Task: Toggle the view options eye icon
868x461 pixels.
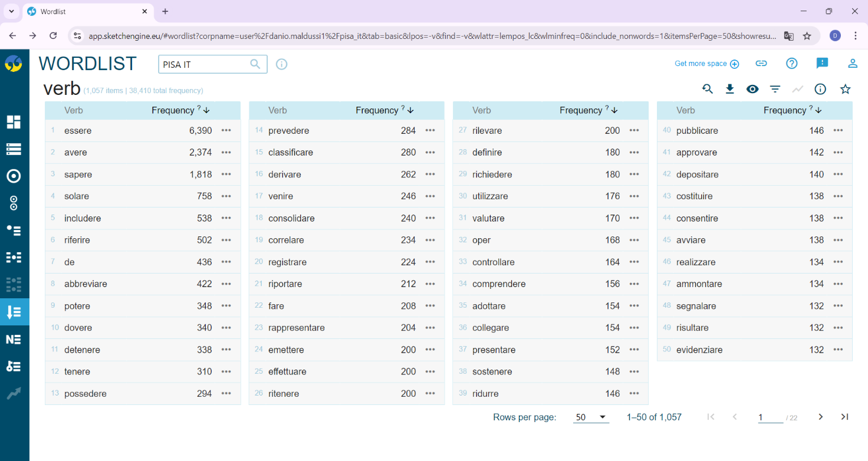Action: tap(752, 89)
